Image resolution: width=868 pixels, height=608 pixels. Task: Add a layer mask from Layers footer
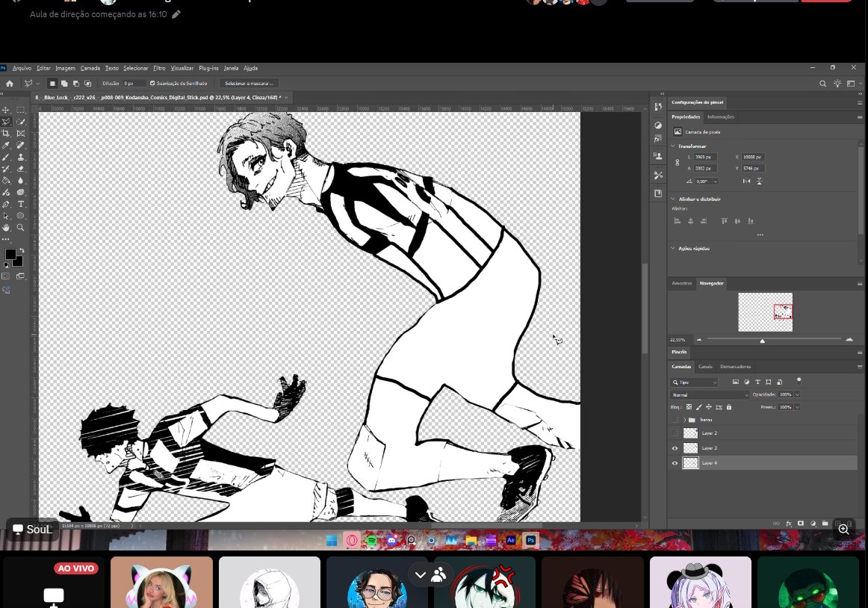coord(801,524)
